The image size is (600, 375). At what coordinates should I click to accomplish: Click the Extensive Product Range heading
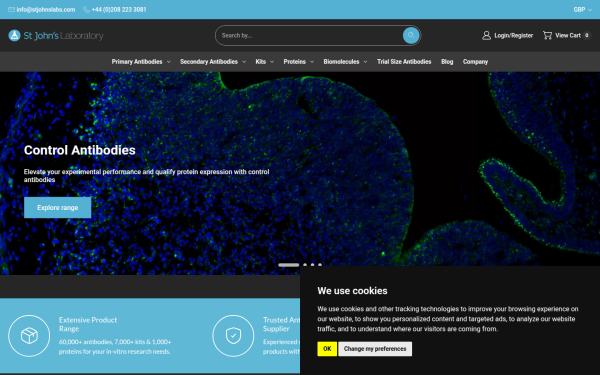[88, 324]
